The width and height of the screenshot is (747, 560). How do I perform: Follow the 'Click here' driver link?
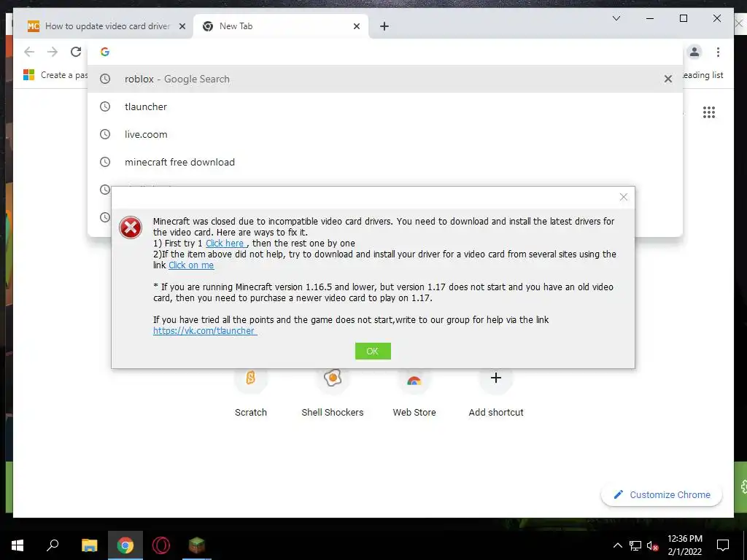[225, 244]
